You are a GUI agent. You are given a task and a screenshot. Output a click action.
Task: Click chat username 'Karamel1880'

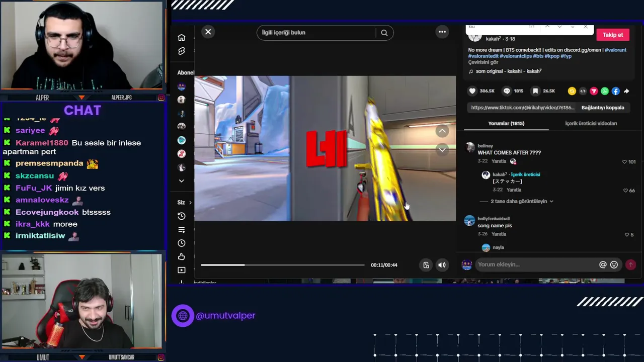(x=42, y=143)
